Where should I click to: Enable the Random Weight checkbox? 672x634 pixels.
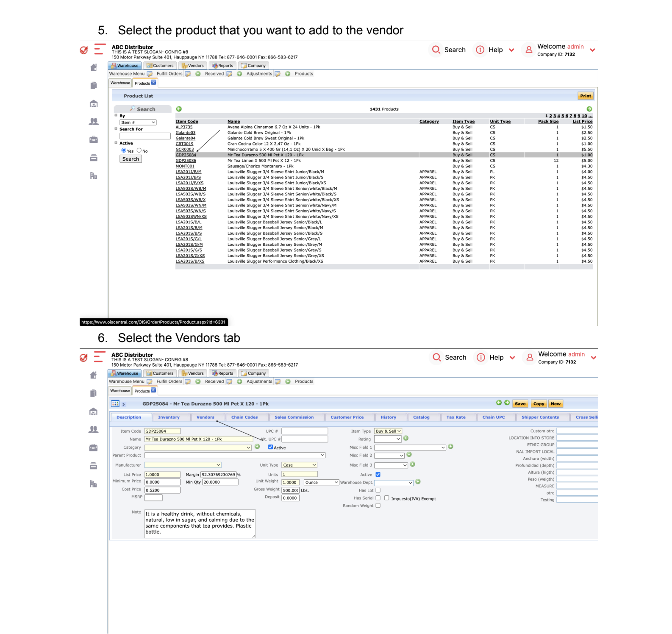[378, 506]
